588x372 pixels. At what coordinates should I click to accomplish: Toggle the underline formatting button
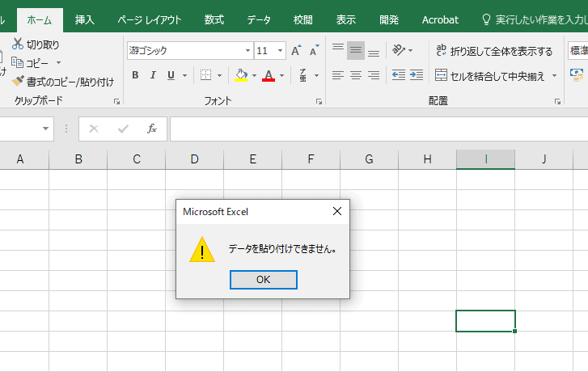point(171,75)
